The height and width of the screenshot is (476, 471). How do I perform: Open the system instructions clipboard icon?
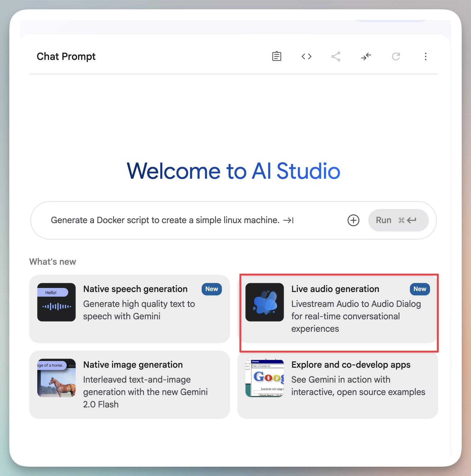coord(276,56)
